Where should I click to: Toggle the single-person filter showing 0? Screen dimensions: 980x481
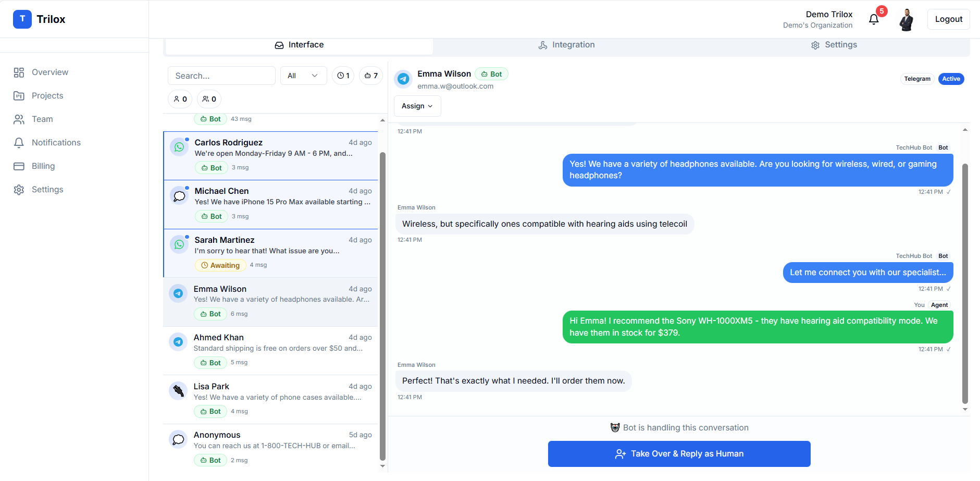(180, 99)
